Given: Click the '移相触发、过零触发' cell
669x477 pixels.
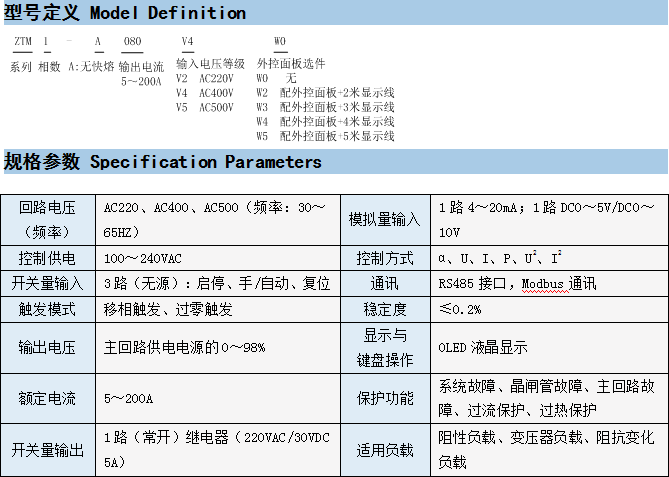Looking at the screenshot, I should [x=218, y=309].
